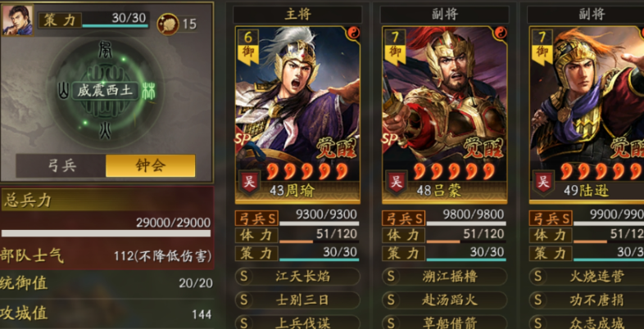Select the 风 formation glyph atop the ring
The width and height of the screenshot is (644, 329).
click(x=105, y=50)
